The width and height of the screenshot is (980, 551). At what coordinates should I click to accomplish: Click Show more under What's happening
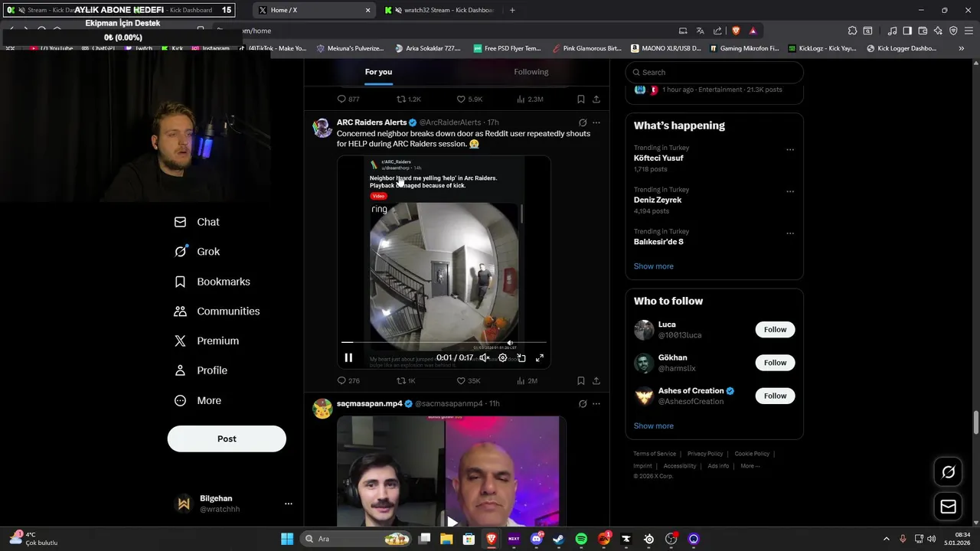(654, 266)
